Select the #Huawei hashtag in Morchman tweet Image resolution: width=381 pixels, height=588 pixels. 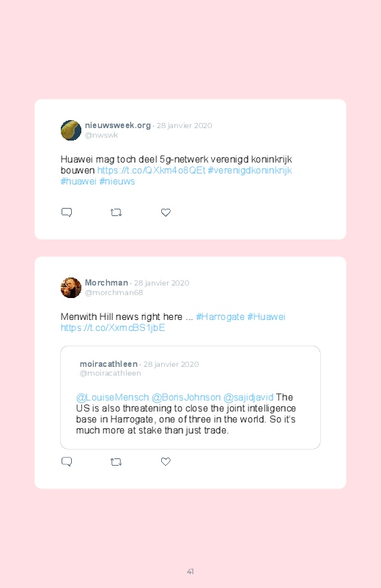(266, 317)
